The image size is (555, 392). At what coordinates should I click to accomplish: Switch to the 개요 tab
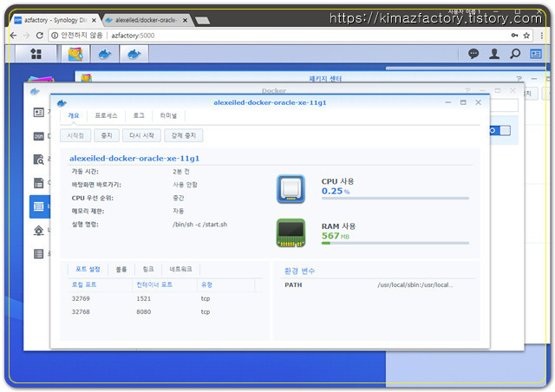(x=74, y=115)
